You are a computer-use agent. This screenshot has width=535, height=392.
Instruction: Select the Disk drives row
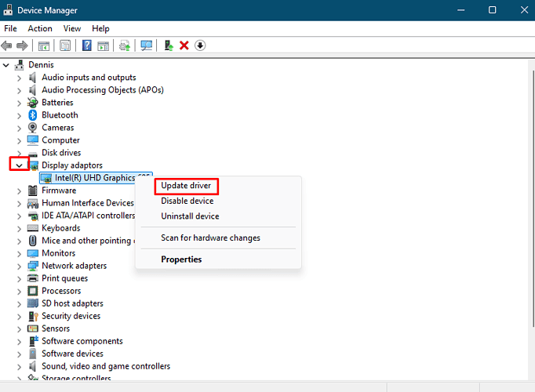point(61,153)
